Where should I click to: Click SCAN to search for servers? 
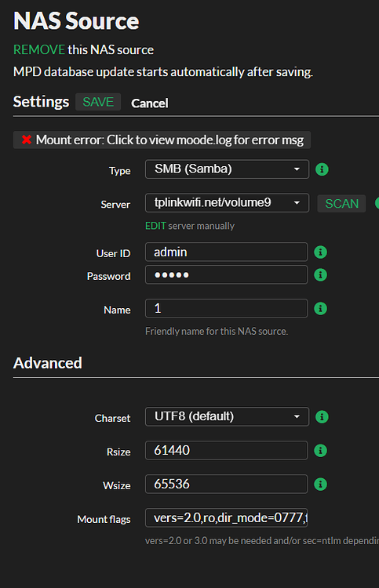coord(341,204)
